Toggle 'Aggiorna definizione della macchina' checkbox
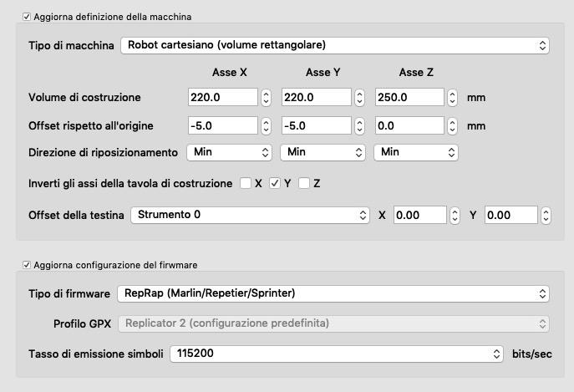The height and width of the screenshot is (392, 574). [x=28, y=17]
